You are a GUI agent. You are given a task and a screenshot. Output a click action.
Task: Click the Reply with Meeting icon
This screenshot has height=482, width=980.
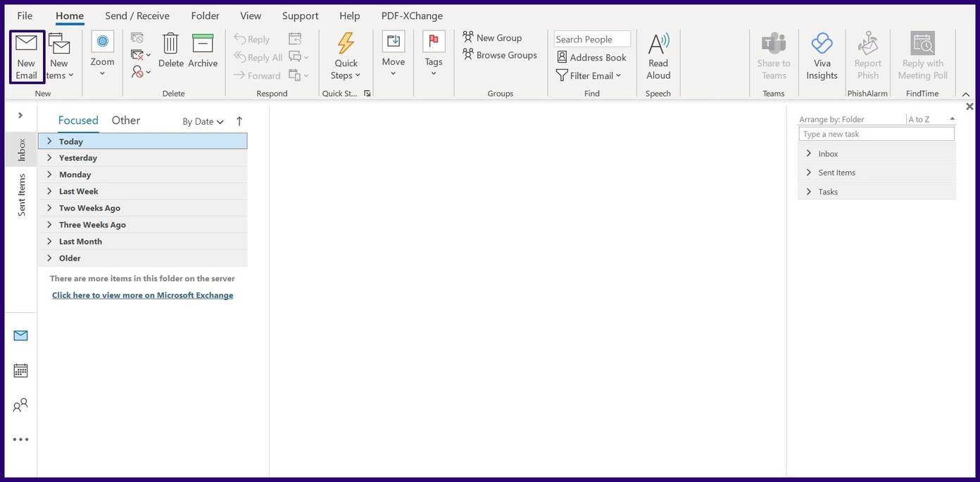(x=295, y=39)
